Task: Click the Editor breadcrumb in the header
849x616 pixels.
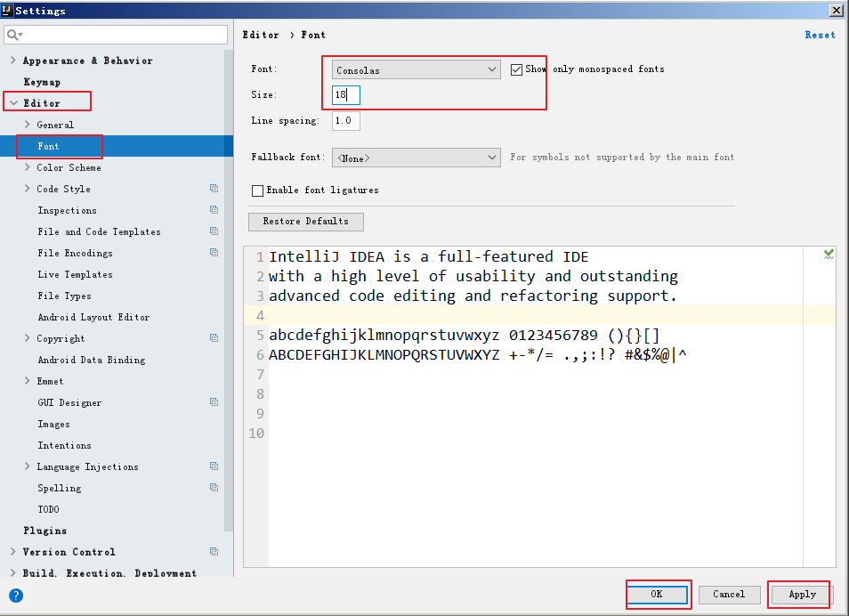Action: tap(261, 35)
